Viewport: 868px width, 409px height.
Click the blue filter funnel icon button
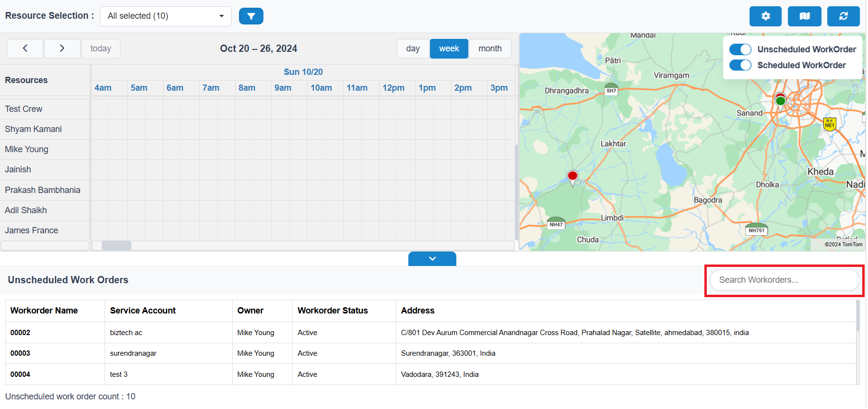coord(251,16)
